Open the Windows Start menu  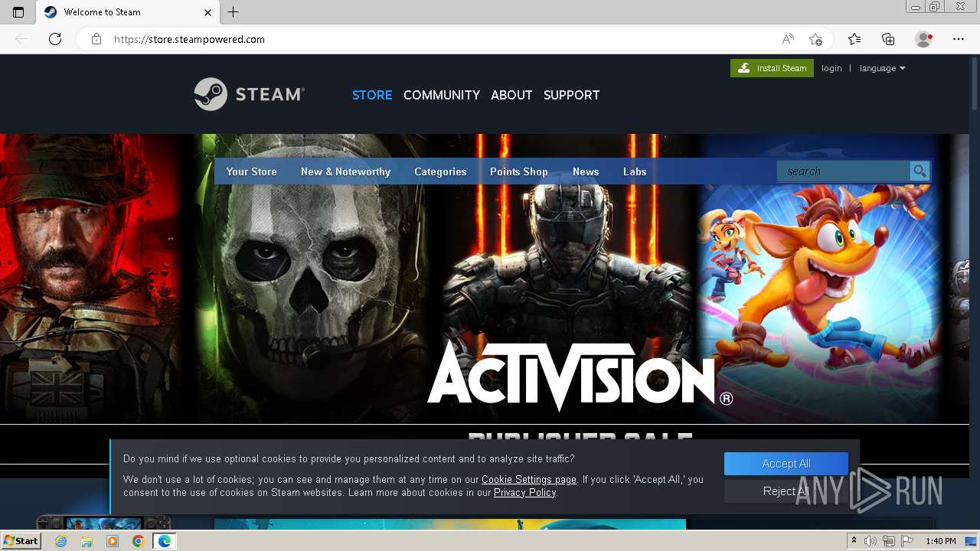[21, 541]
